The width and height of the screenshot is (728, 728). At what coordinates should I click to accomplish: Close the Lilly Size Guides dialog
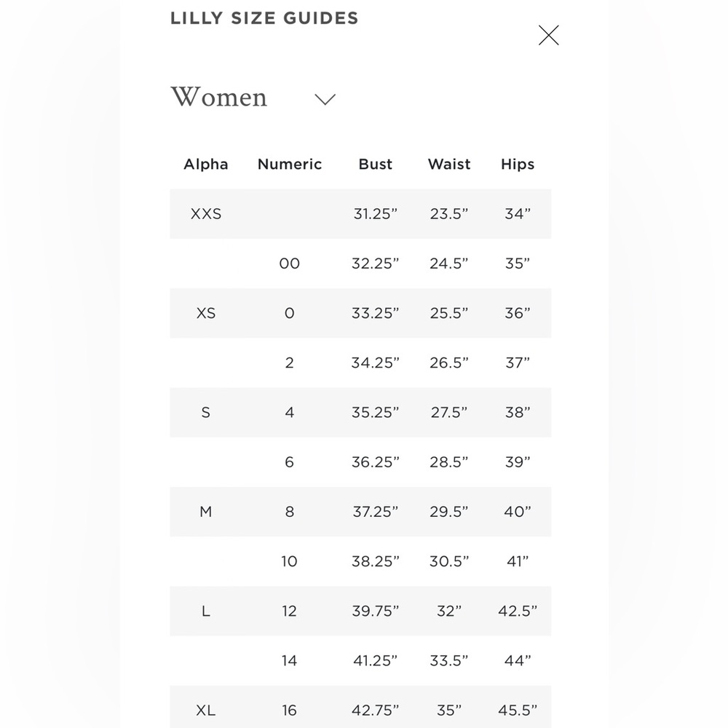pos(548,35)
